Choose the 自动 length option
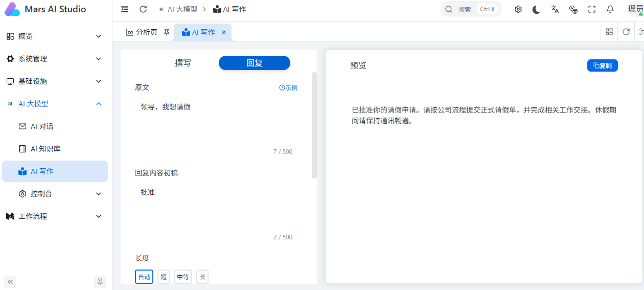This screenshot has height=290, width=644. [x=144, y=277]
